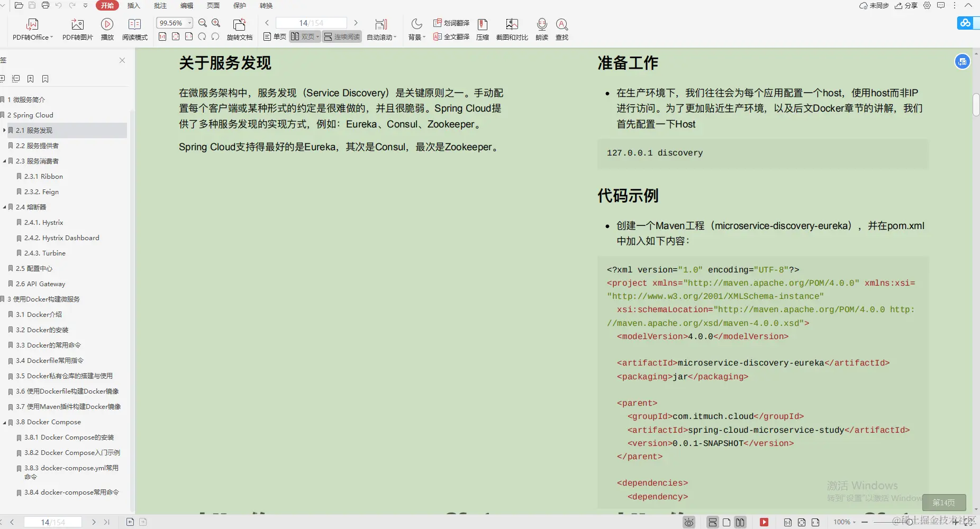Collapse the 3.8 Docker Compose section
Viewport: 980px width, 529px height.
[x=5, y=422]
